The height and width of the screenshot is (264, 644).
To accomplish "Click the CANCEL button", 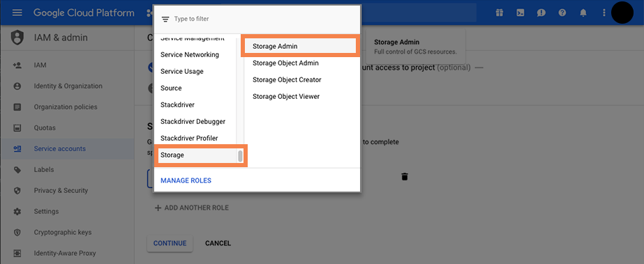I will pyautogui.click(x=218, y=243).
